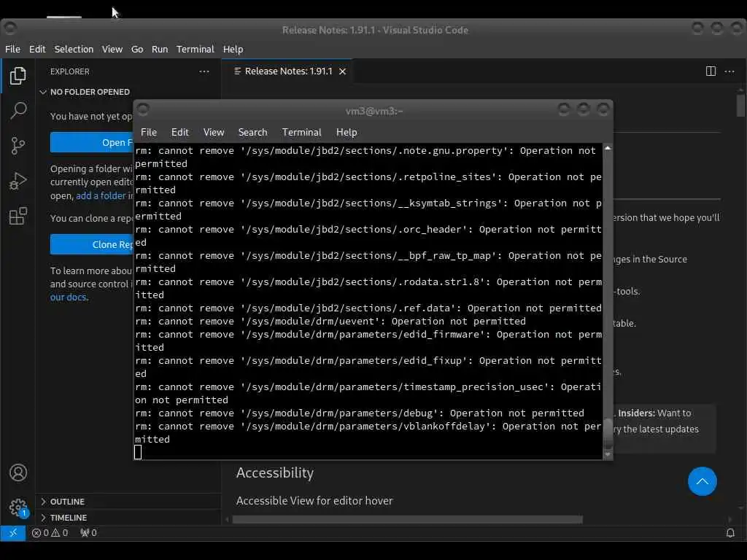
Task: Open the terminal window Terminal menu
Action: pyautogui.click(x=301, y=133)
